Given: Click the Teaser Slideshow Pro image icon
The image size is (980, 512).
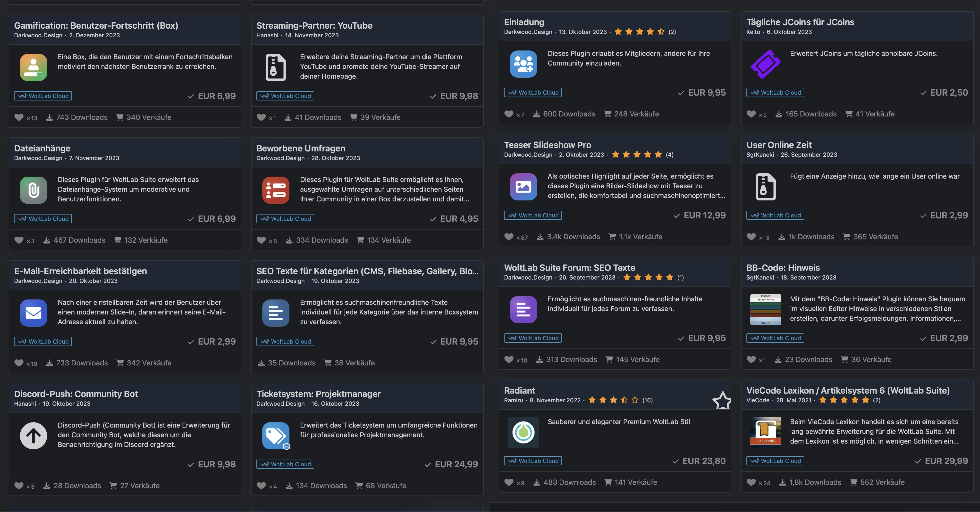Looking at the screenshot, I should pyautogui.click(x=524, y=187).
